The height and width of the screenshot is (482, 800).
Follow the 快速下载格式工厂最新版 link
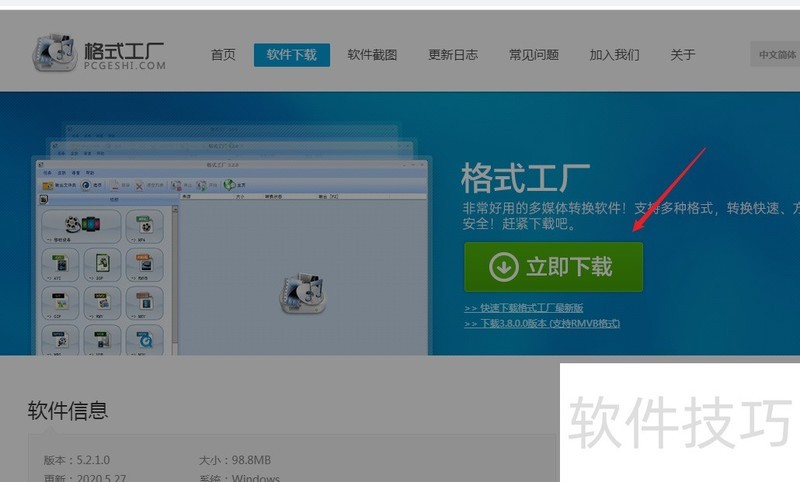coord(523,308)
